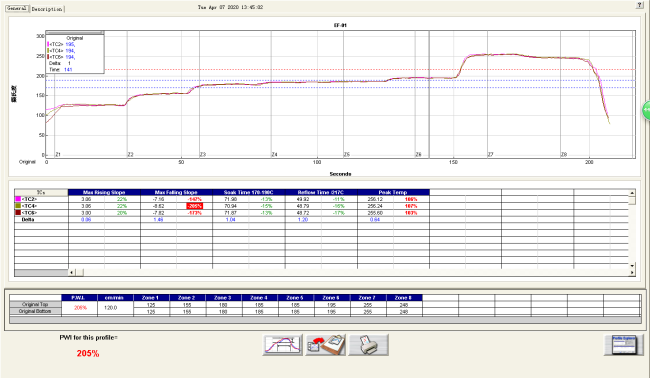
Task: Click the magenta TC2 color swatch in table
Action: [x=18, y=199]
